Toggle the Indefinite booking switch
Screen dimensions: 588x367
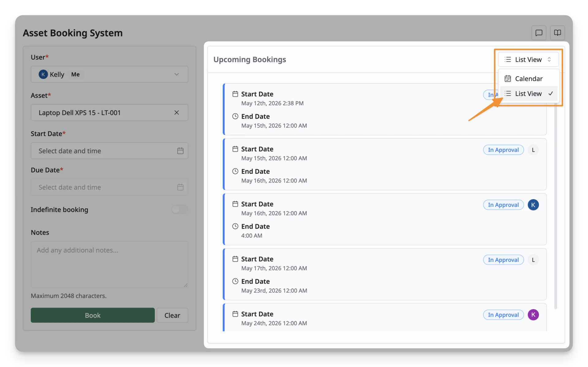[179, 210]
